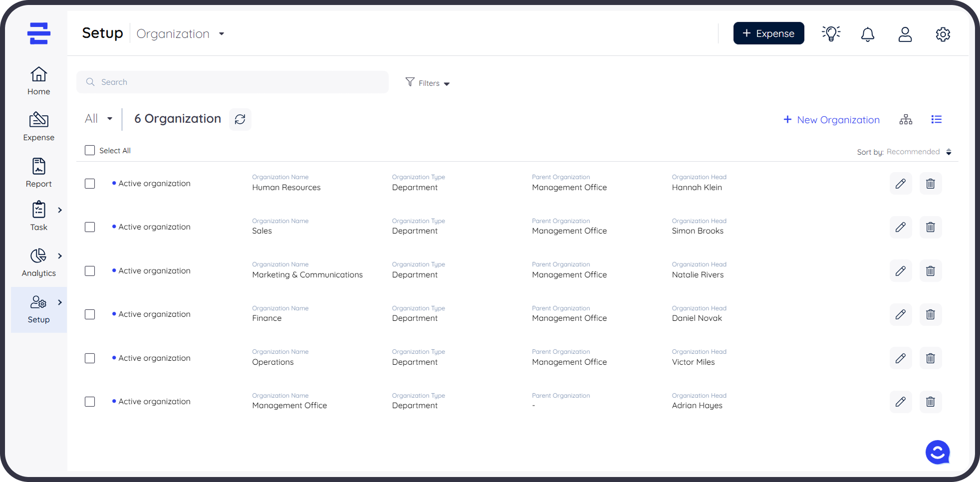Tick the checkbox for Finance row
980x482 pixels.
(90, 314)
